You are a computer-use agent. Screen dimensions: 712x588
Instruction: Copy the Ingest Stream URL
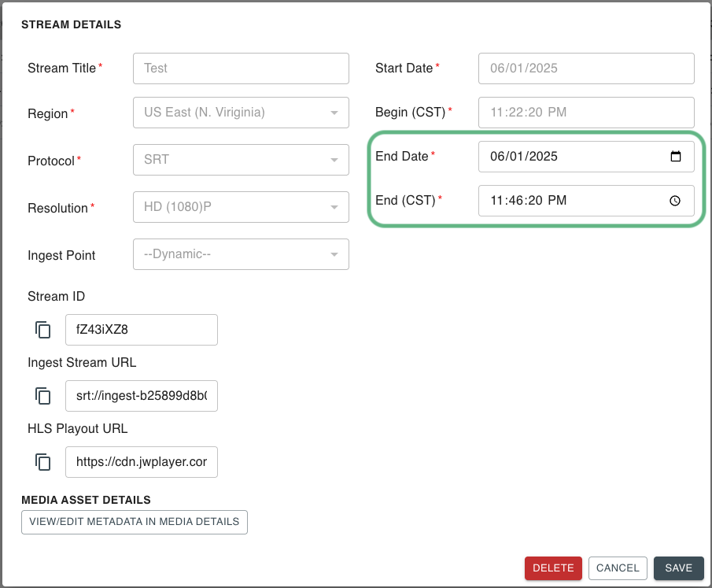(x=43, y=396)
